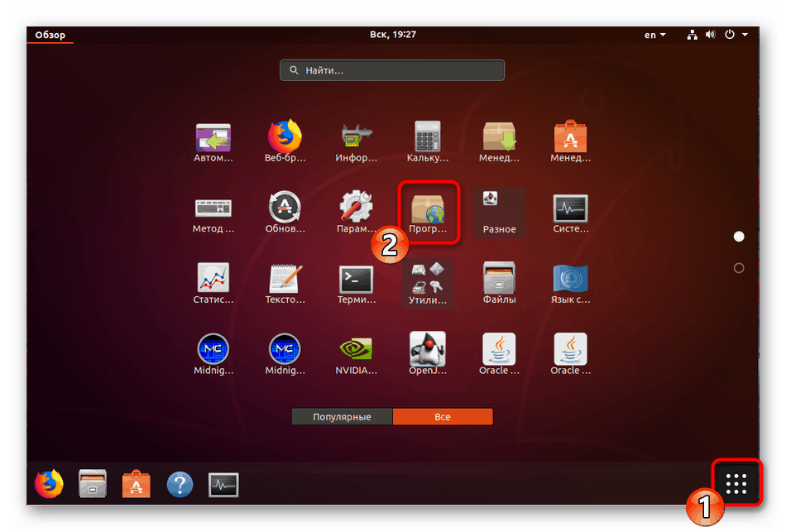The width and height of the screenshot is (786, 532).
Task: Launch the Кальку... calculator app
Action: [x=428, y=142]
